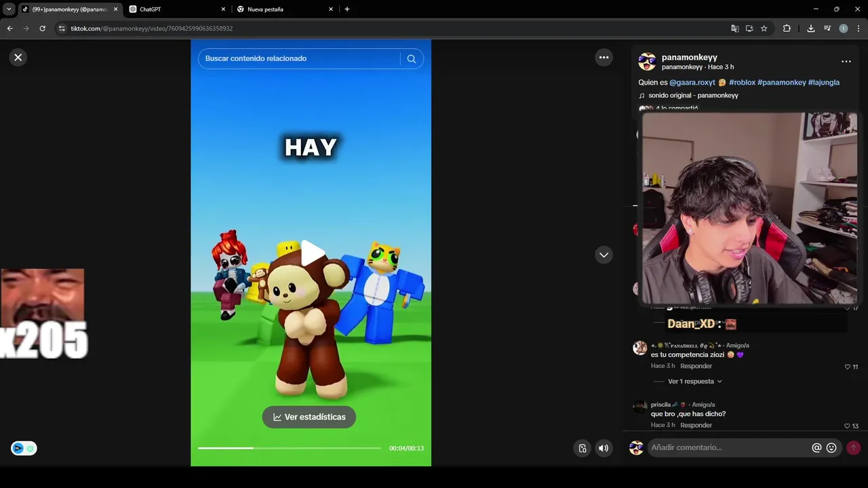Image resolution: width=868 pixels, height=488 pixels.
Task: Install app icon in address bar
Action: (x=749, y=28)
